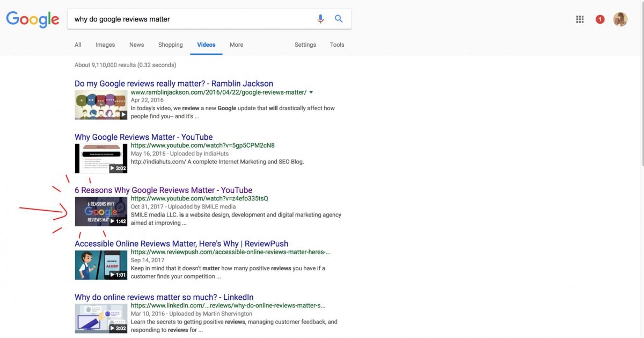Play the IndiaHuts 3:02 video thumbnail
Viewport: 644px width, 338px height.
[101, 158]
